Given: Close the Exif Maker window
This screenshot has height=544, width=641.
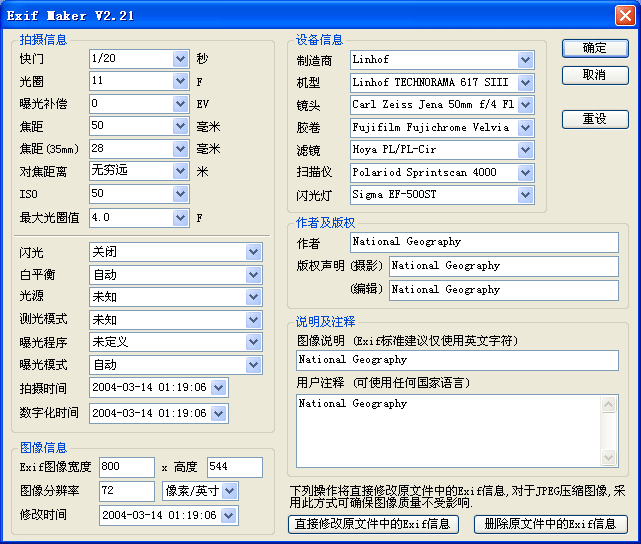Looking at the screenshot, I should click(625, 16).
